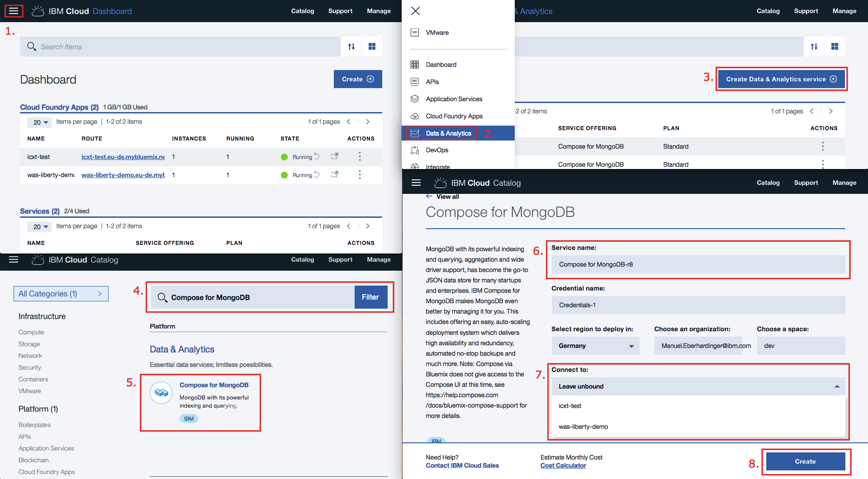Screen dimensions: 868x479
Task: Click sort arrows icon in Dashboard search bar
Action: click(x=351, y=47)
